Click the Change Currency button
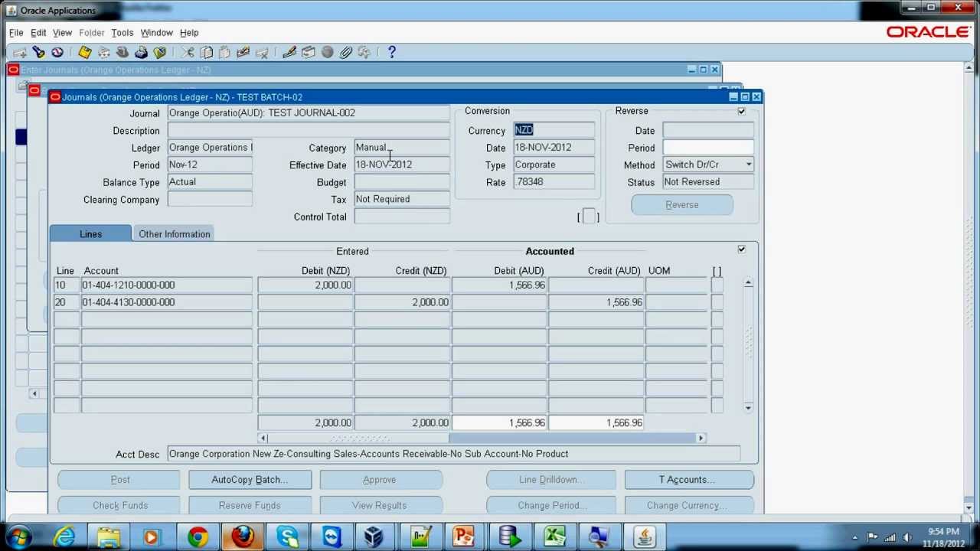This screenshot has width=980, height=551. pos(689,505)
